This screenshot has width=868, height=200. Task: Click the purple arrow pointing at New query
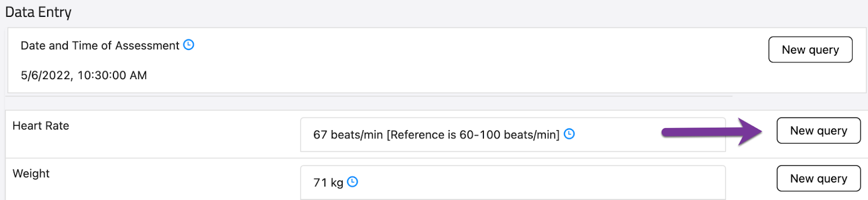pyautogui.click(x=712, y=132)
